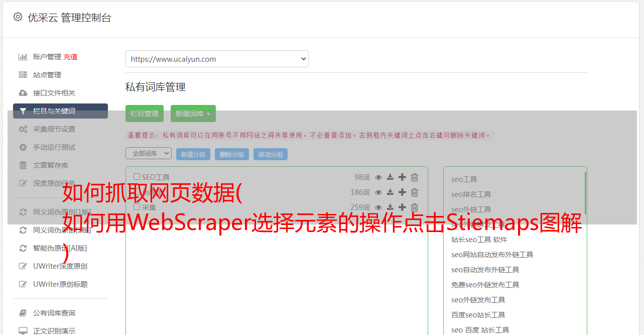Click the database icon for 文章暂存库
This screenshot has width=644, height=335.
pyautogui.click(x=23, y=165)
